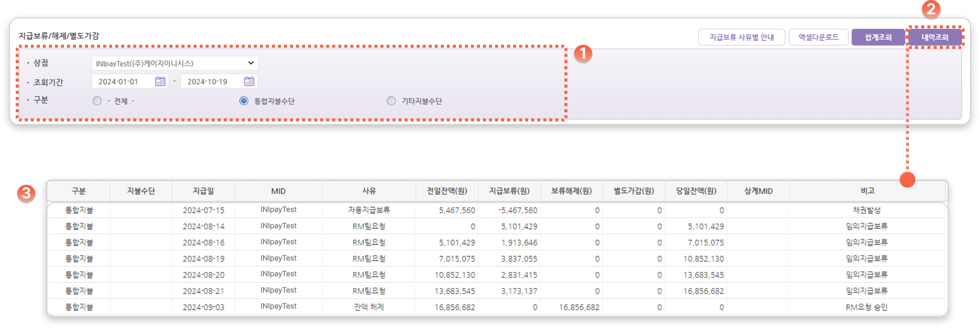980x329 pixels.
Task: Select the 2024-08-19 date cell
Action: [x=203, y=259]
